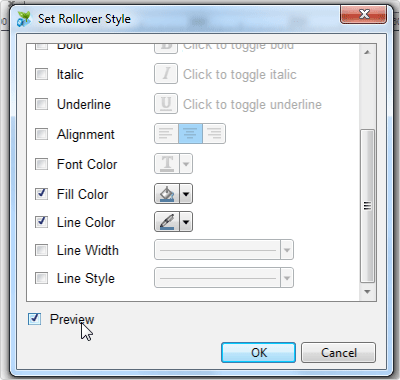Click the Cancel button
Viewport: 400px width, 380px height.
(338, 352)
